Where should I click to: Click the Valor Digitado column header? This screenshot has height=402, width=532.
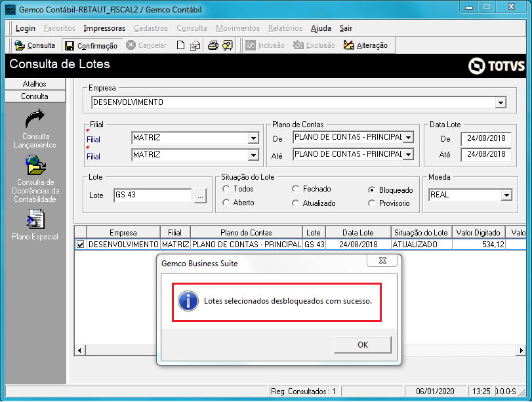pyautogui.click(x=478, y=233)
